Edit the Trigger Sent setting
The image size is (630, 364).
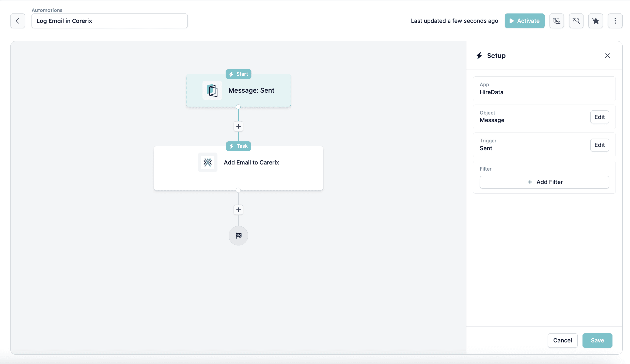600,145
